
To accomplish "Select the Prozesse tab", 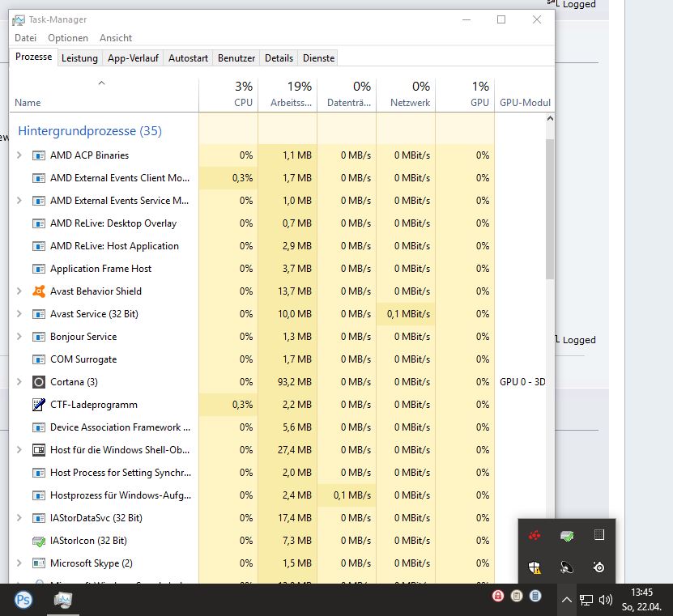I will coord(33,57).
